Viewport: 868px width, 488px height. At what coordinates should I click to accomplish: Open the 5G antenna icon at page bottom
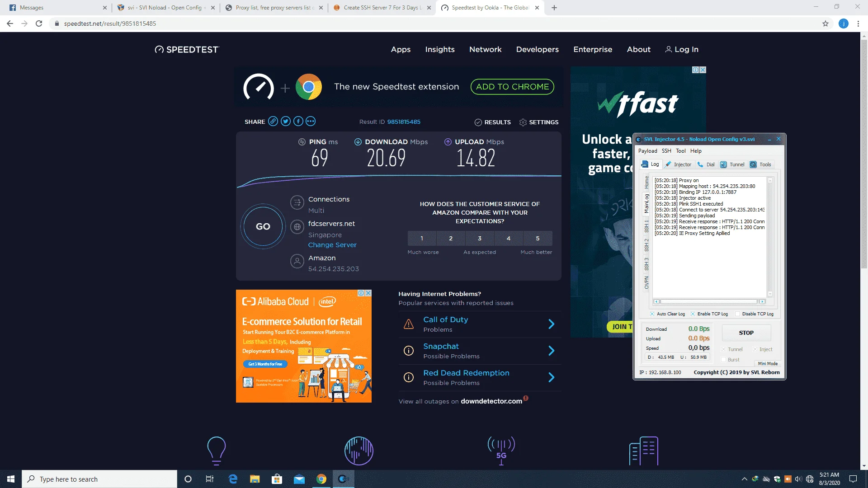[501, 451]
